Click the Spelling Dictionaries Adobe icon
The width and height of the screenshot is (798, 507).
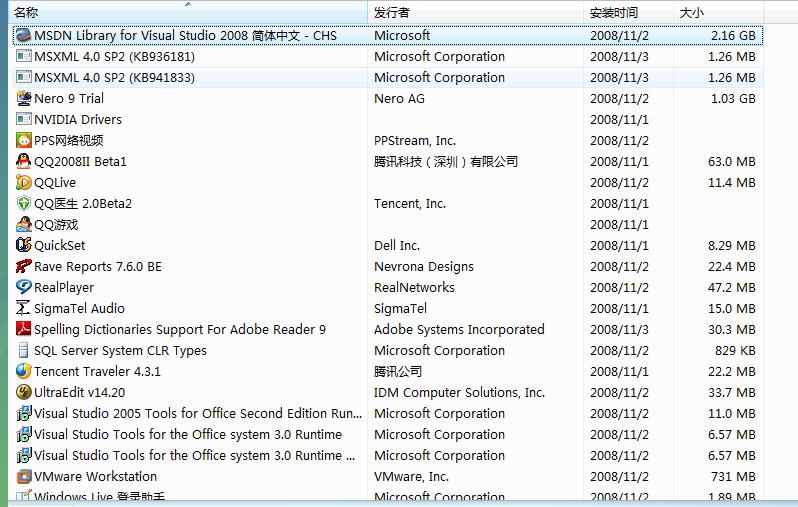pyautogui.click(x=24, y=329)
